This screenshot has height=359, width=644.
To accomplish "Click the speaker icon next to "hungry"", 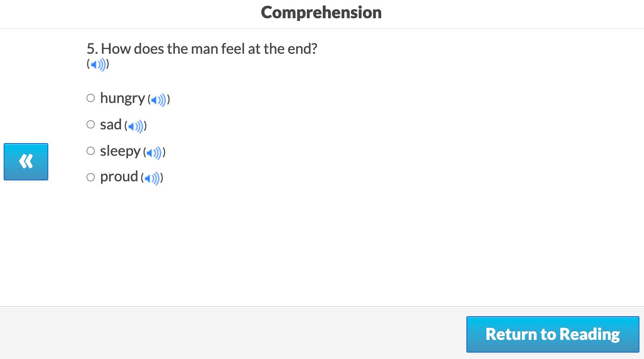I will pyautogui.click(x=157, y=100).
